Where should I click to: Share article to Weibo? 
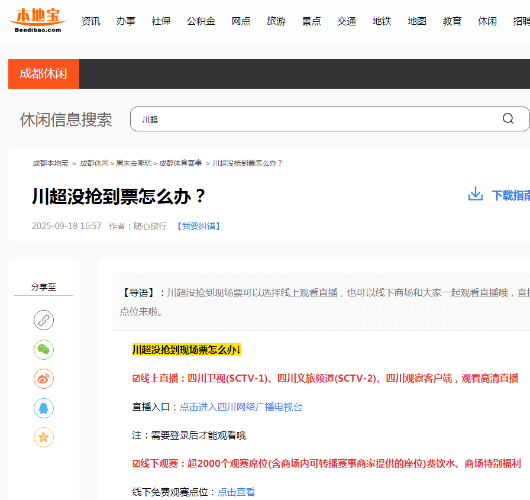[x=44, y=379]
